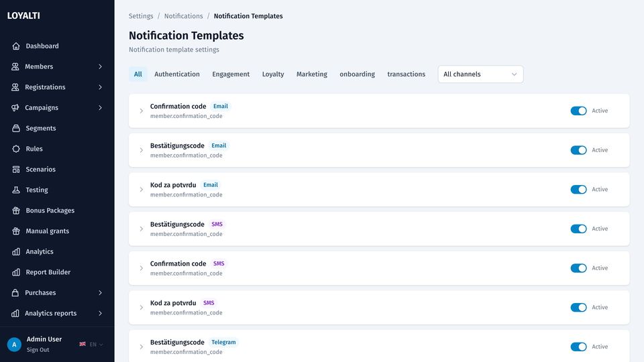Disable the Bestätigungscode Telegram template toggle
Viewport: 644px width, 362px height.
578,347
